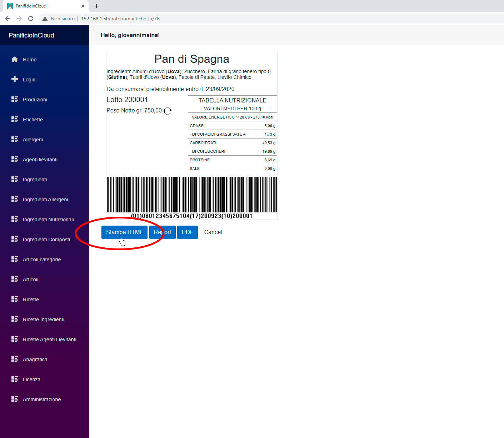Click the Ricette list icon
Viewport: 504px width, 438px height.
pyautogui.click(x=15, y=299)
